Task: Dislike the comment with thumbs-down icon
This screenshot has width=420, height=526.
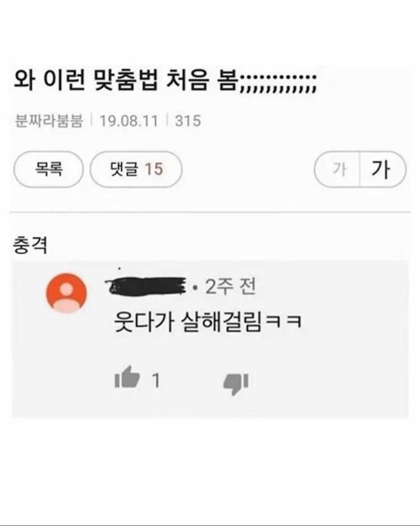Action: (236, 384)
